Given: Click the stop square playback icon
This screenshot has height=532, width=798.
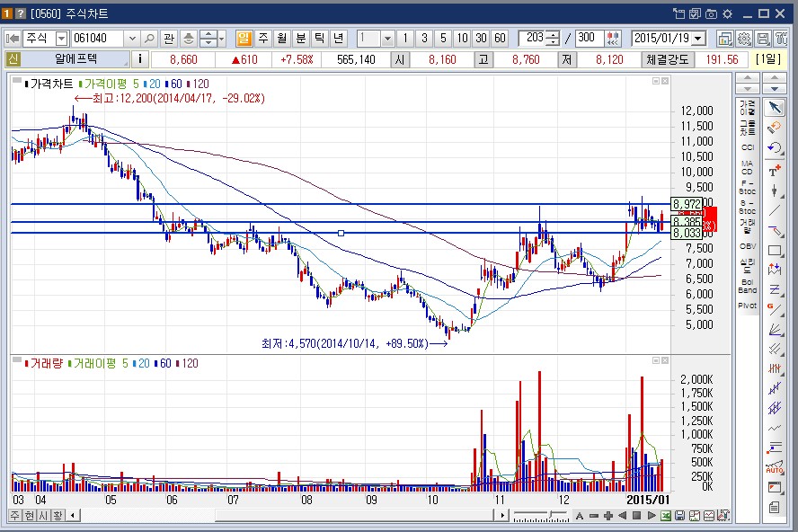Looking at the screenshot, I should tap(636, 516).
